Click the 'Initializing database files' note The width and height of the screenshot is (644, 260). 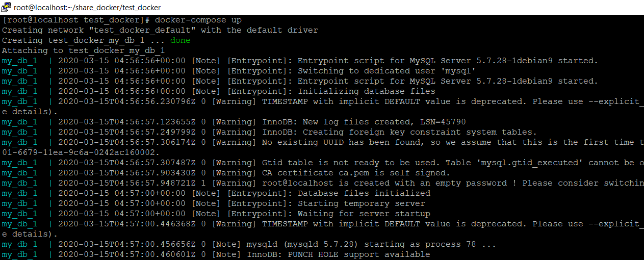pos(367,91)
